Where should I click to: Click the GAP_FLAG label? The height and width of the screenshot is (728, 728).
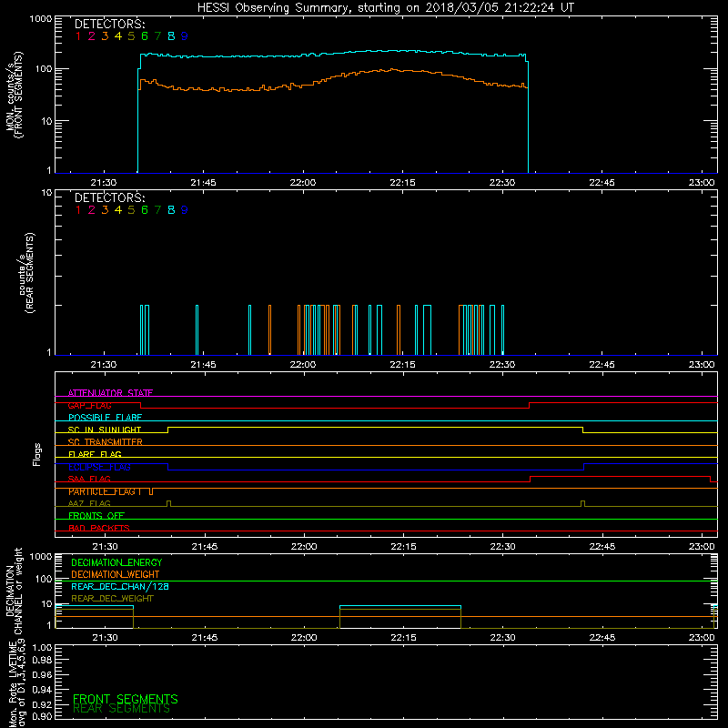pyautogui.click(x=89, y=405)
